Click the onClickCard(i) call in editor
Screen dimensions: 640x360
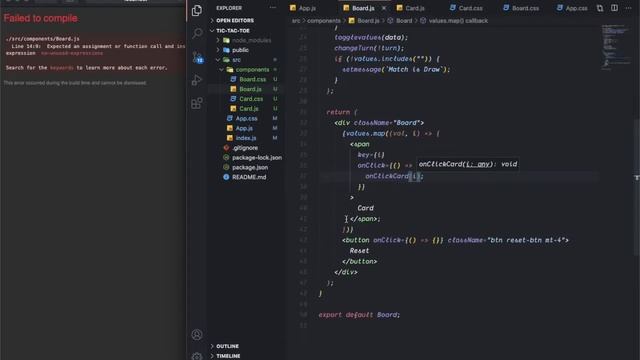pos(394,176)
